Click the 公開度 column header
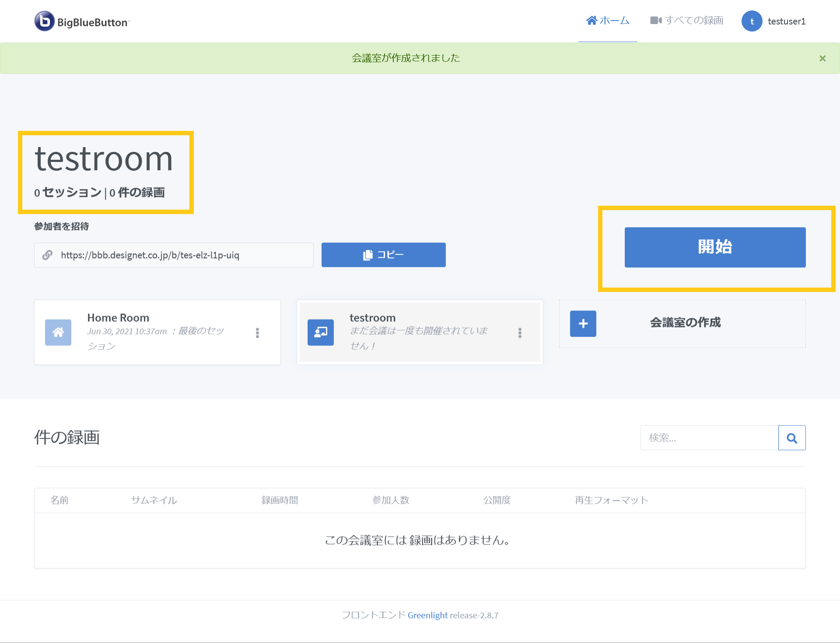 [x=497, y=500]
